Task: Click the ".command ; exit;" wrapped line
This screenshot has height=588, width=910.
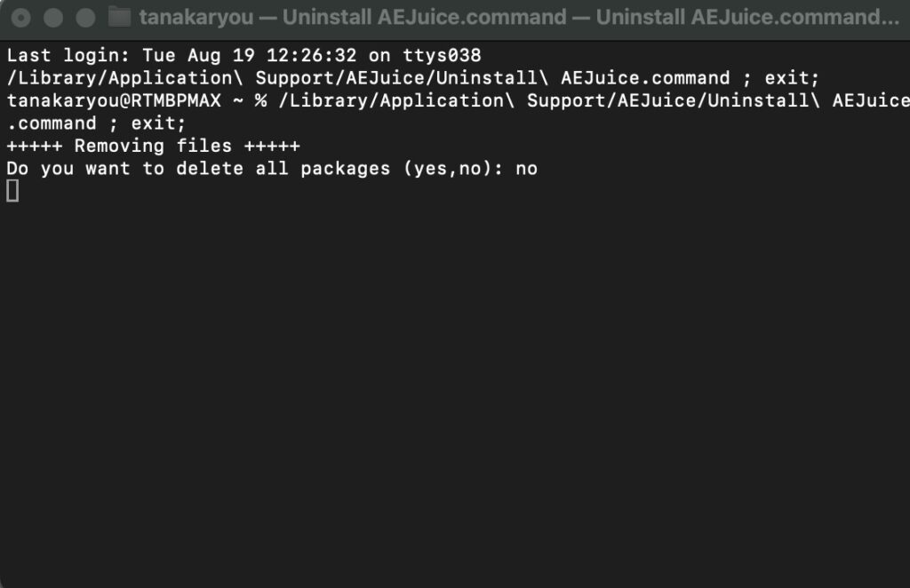Action: [96, 123]
